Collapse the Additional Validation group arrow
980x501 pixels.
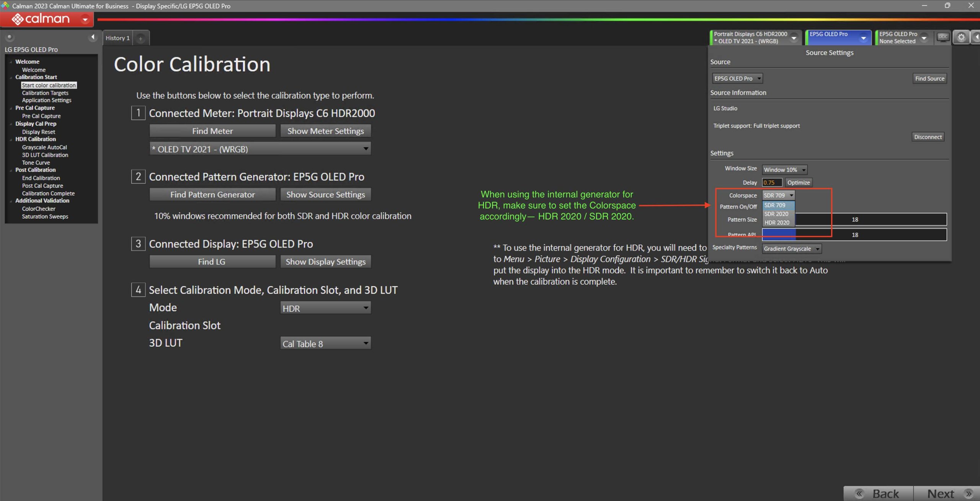(x=11, y=201)
